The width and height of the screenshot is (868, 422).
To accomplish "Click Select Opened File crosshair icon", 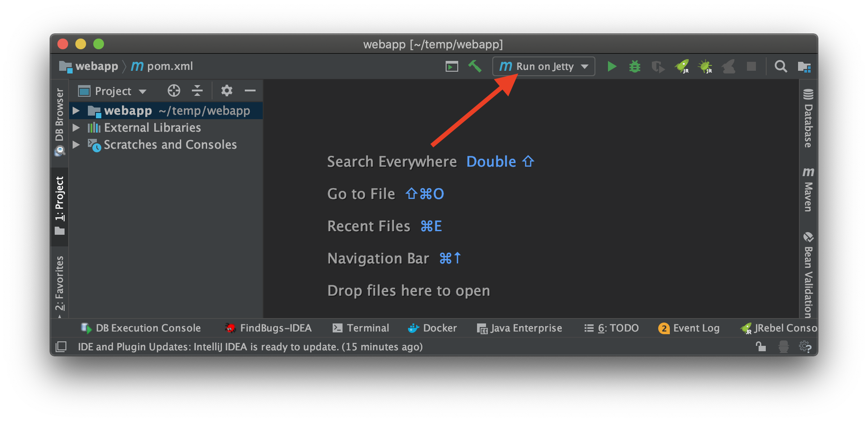I will coord(174,90).
